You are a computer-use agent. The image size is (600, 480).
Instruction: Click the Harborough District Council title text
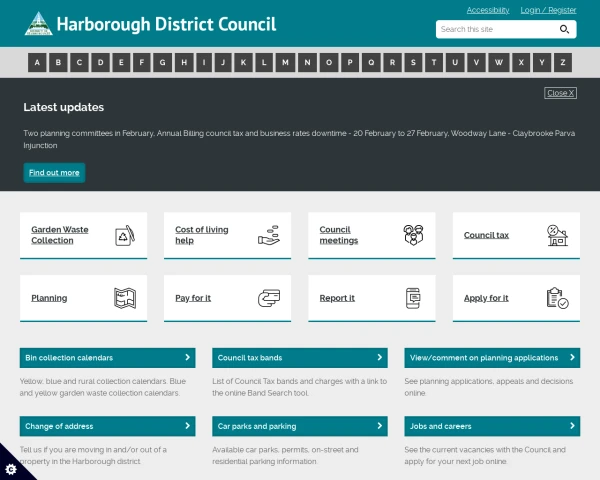[166, 24]
